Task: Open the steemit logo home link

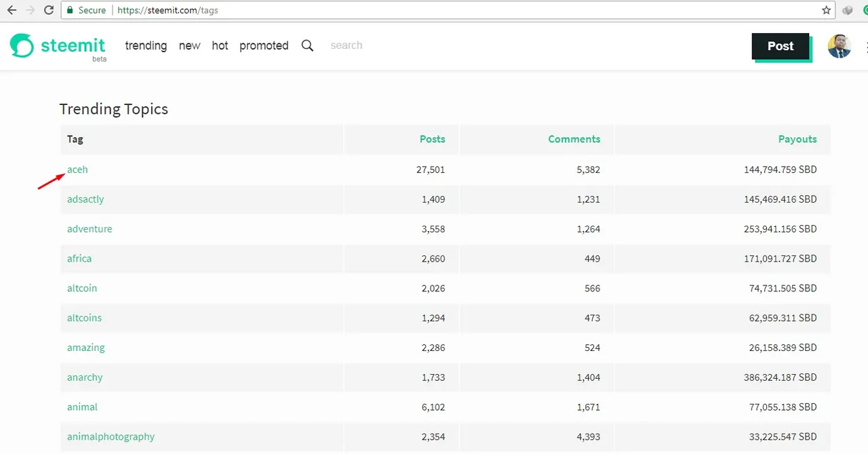Action: (x=58, y=46)
